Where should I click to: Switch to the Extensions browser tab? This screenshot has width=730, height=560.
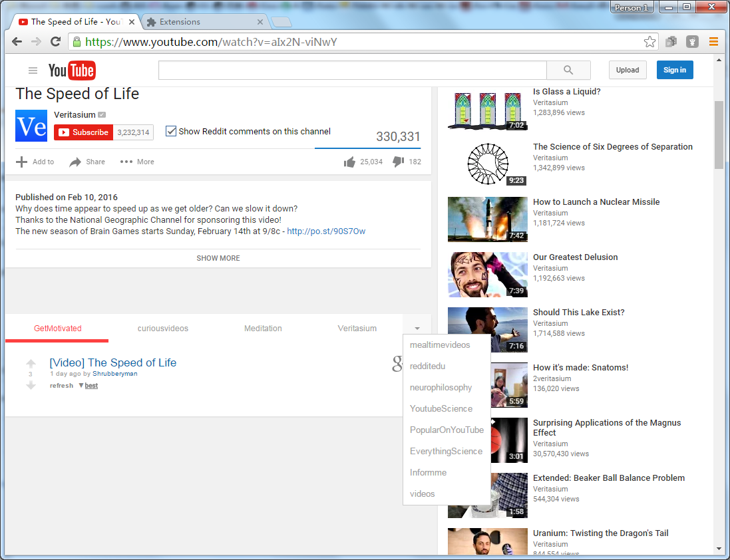pyautogui.click(x=205, y=22)
